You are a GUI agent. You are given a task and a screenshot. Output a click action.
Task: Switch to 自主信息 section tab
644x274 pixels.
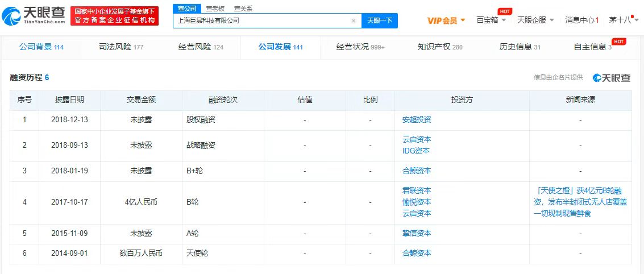[x=593, y=47]
